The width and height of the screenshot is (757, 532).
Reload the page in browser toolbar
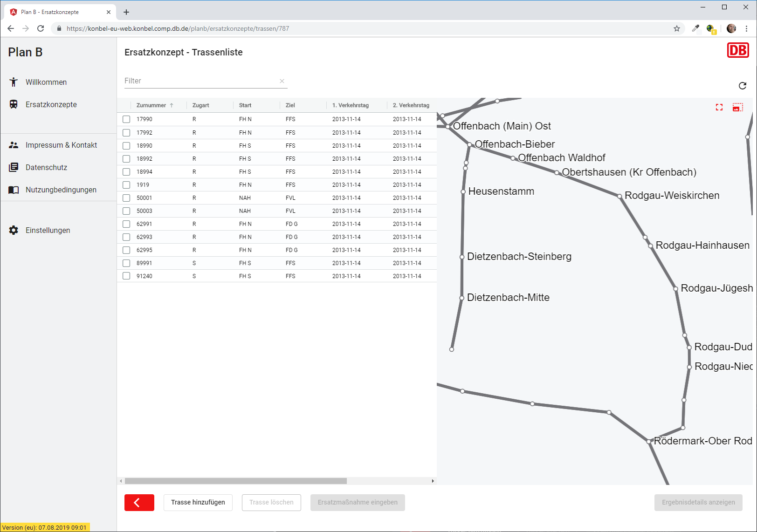coord(41,28)
